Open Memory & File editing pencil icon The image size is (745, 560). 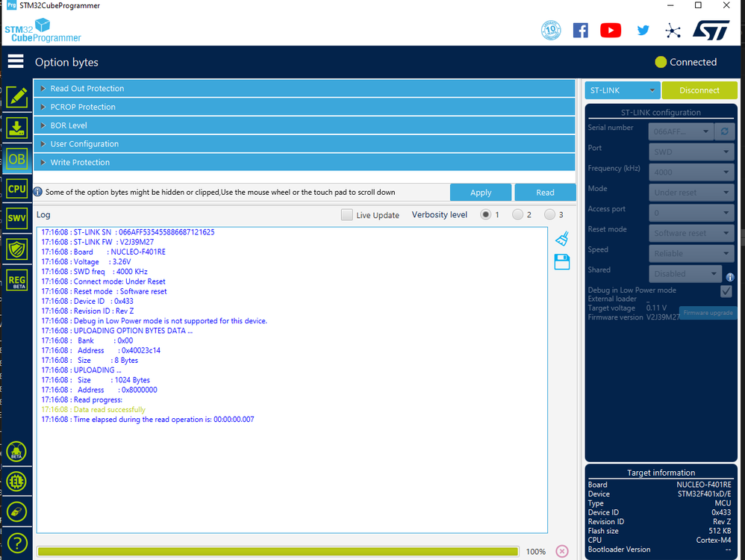click(17, 98)
